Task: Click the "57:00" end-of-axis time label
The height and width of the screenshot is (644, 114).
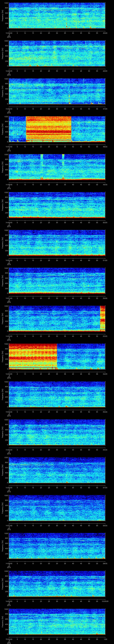Action: [x=105, y=487]
